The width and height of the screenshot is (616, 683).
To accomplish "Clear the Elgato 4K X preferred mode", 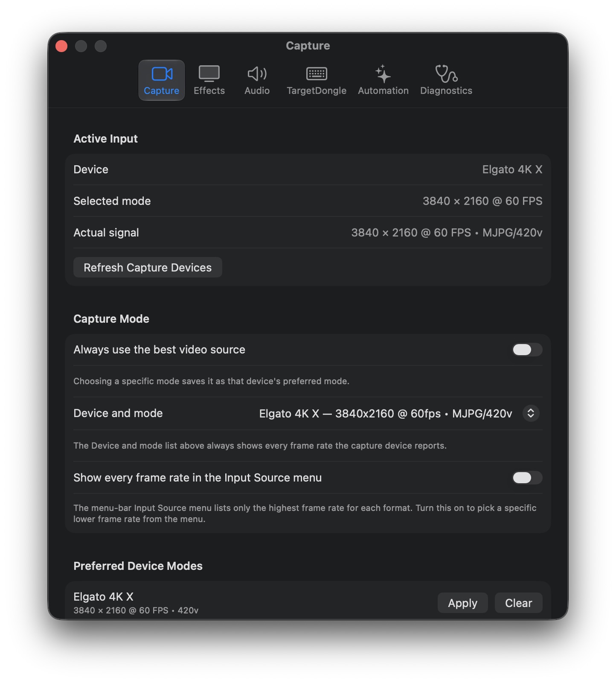I will (519, 603).
